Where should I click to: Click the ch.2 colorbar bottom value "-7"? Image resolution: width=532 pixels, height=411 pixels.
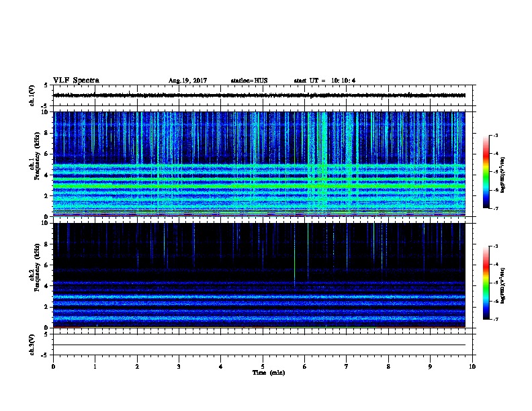pyautogui.click(x=495, y=320)
